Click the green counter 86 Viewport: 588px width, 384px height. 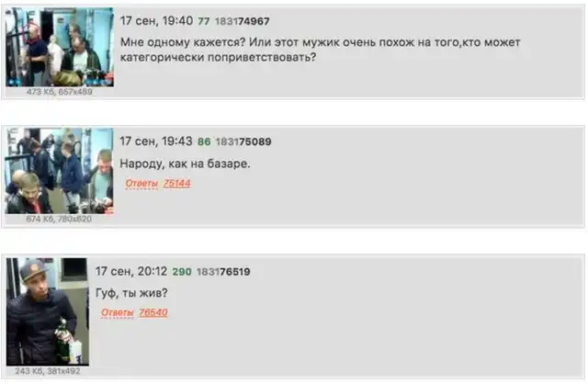click(x=204, y=141)
